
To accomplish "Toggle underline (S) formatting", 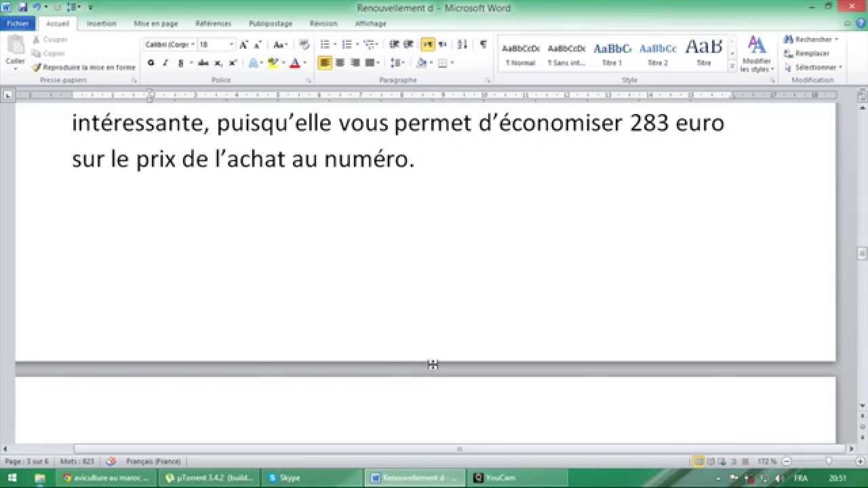I will 180,63.
